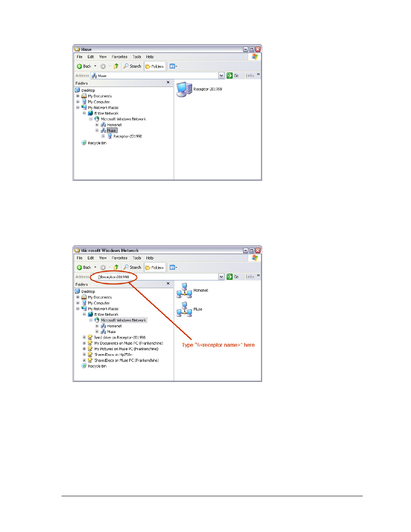Image resolution: width=411 pixels, height=532 pixels.
Task: Select Recycle Bin in Microsoft Windows Network window
Action: tap(97, 366)
